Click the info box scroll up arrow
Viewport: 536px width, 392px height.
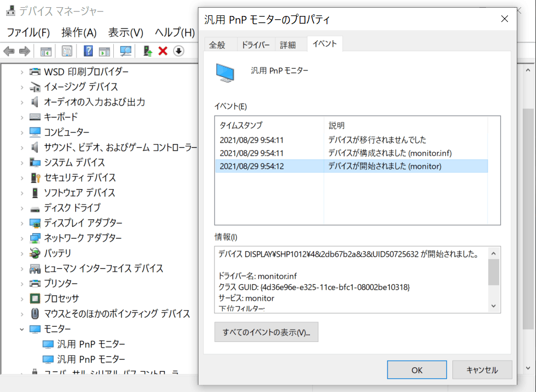[x=493, y=253]
